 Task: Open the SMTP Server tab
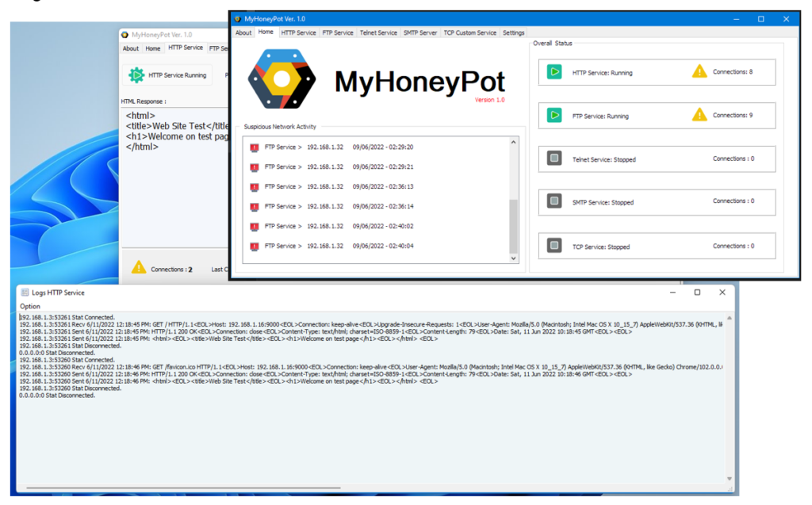(x=420, y=33)
